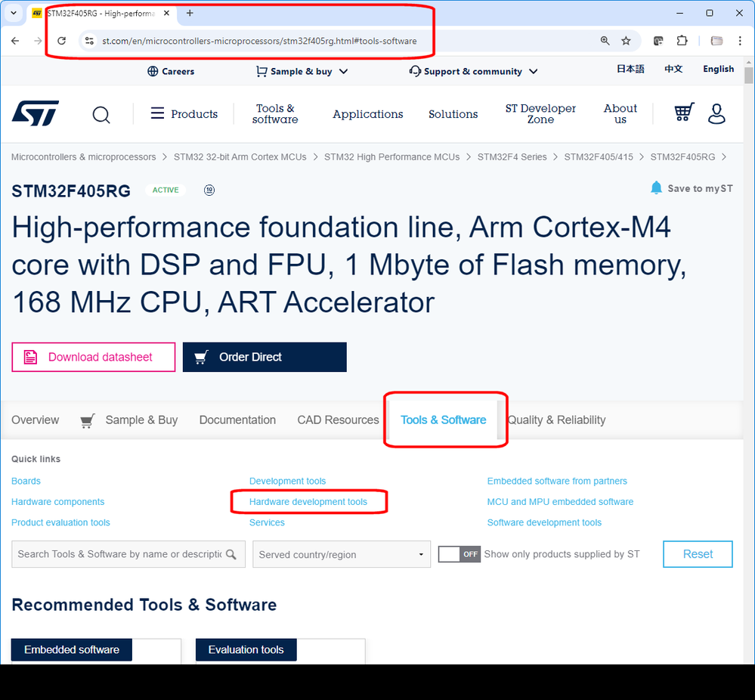Click the extension icon left of puzzle piece
Image resolution: width=755 pixels, height=700 pixels.
click(x=658, y=41)
